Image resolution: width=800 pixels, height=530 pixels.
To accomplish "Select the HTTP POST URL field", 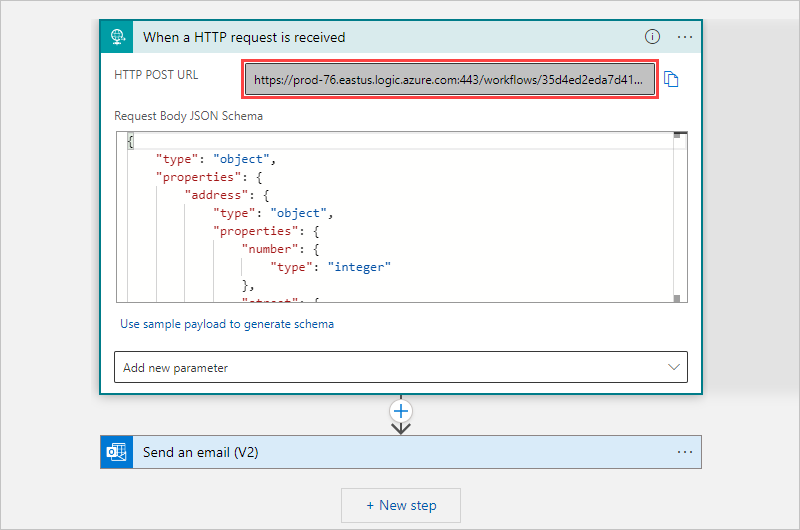I will point(450,80).
